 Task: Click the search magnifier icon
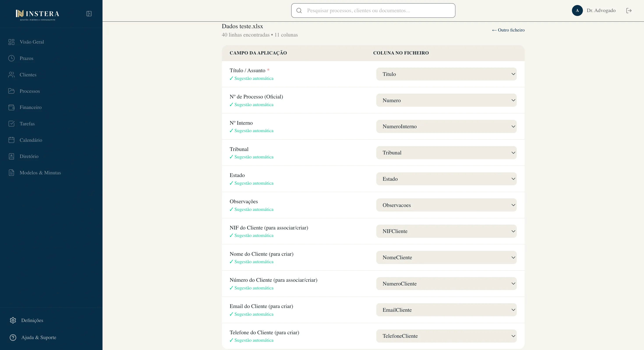pos(299,10)
